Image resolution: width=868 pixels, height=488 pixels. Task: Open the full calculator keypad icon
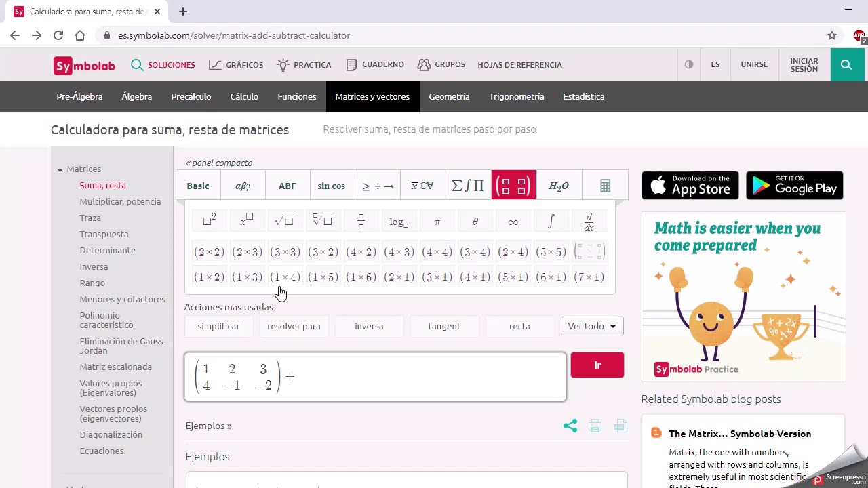pyautogui.click(x=606, y=186)
